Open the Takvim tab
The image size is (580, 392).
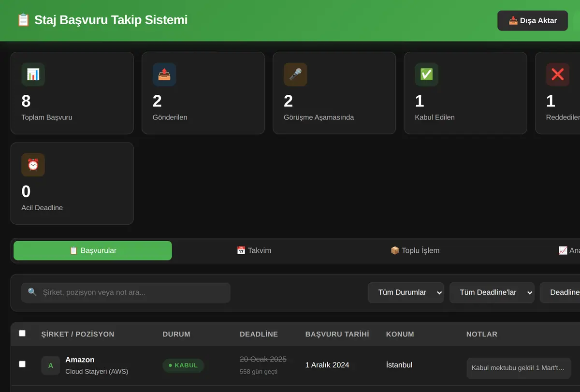(x=254, y=250)
